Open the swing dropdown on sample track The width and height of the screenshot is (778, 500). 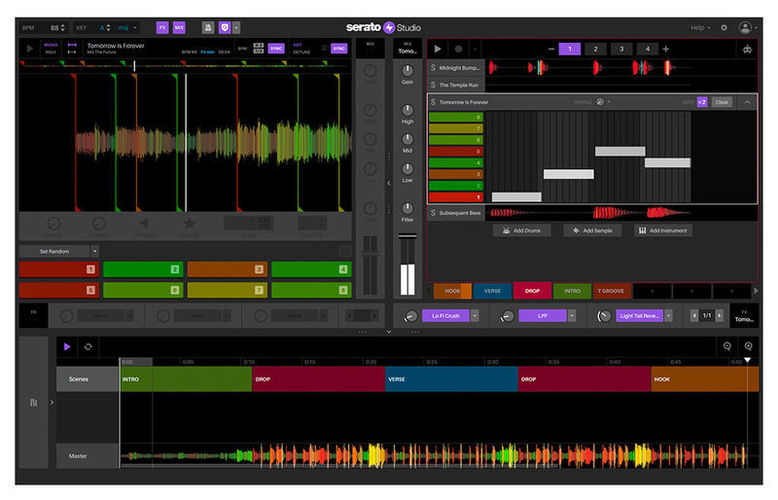tap(609, 102)
